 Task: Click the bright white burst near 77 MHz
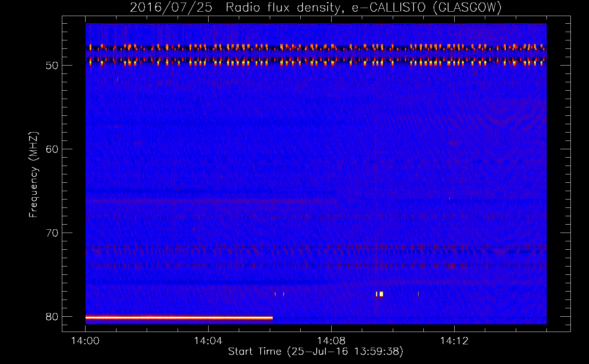click(381, 294)
